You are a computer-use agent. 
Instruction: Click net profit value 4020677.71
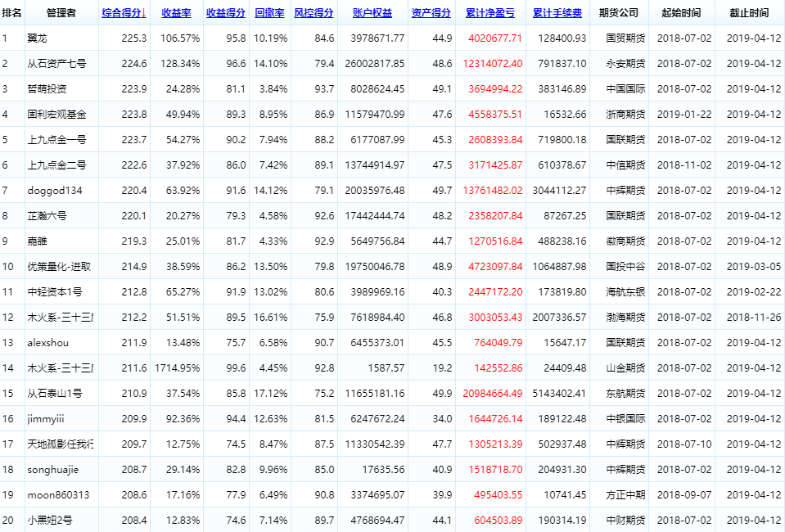point(495,38)
